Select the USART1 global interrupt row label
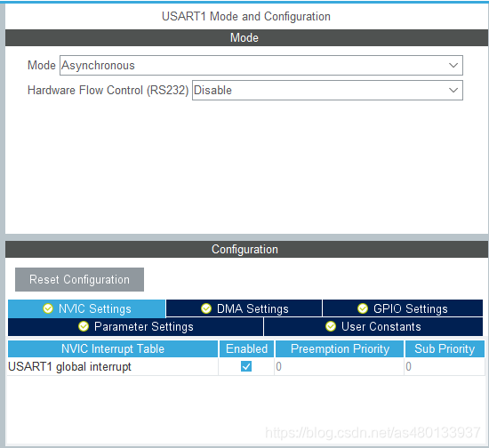Viewport: 489px width, 448px height. (x=69, y=366)
